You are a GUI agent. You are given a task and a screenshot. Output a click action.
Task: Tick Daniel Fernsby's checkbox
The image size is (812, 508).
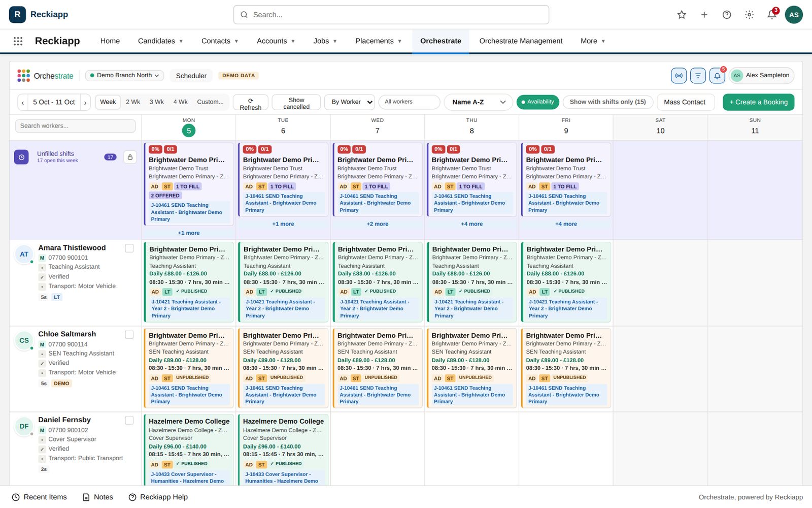coord(129,421)
